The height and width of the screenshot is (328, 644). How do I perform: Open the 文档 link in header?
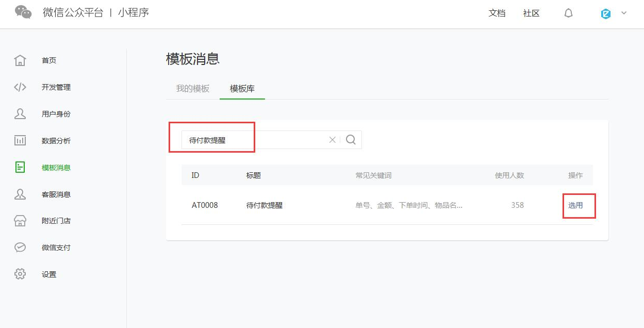click(497, 13)
